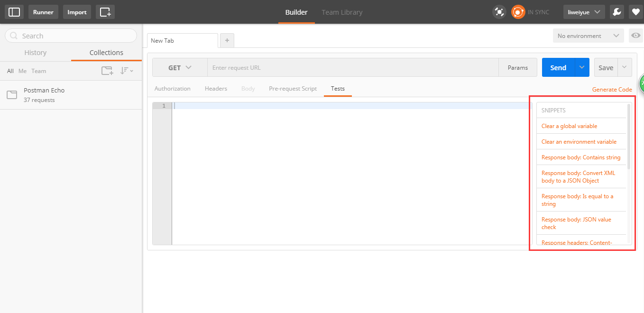Create new collection folder icon

[x=108, y=71]
